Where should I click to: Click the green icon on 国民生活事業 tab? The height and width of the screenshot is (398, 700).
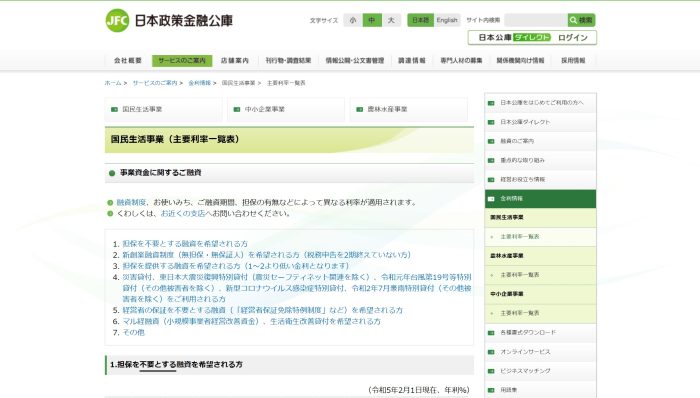pyautogui.click(x=114, y=109)
